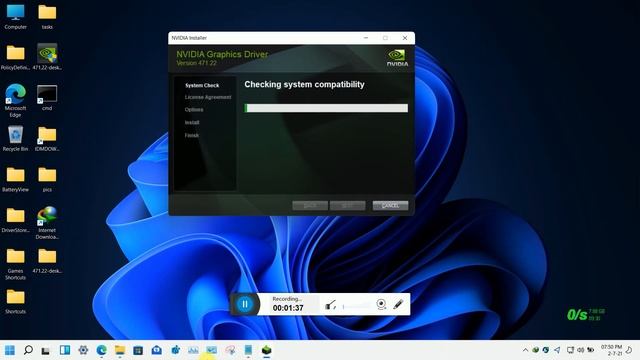Open taskbar Search
640x360 pixels.
[x=28, y=350]
